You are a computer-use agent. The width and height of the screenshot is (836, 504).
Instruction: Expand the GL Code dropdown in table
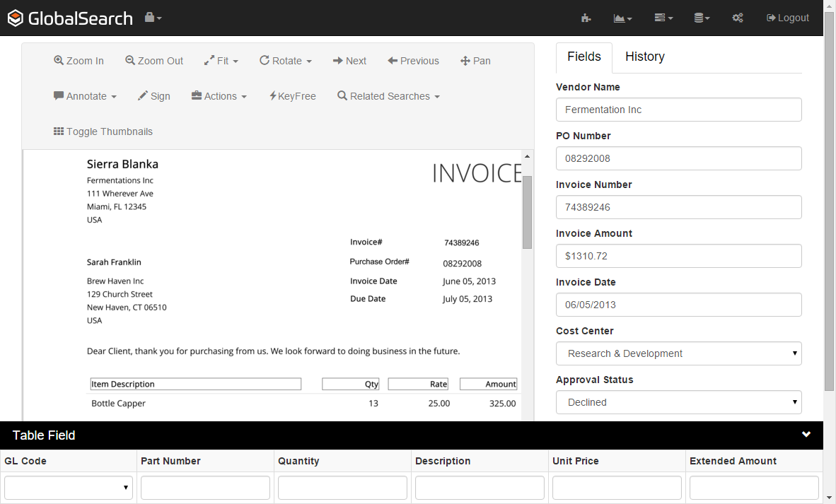pyautogui.click(x=68, y=487)
